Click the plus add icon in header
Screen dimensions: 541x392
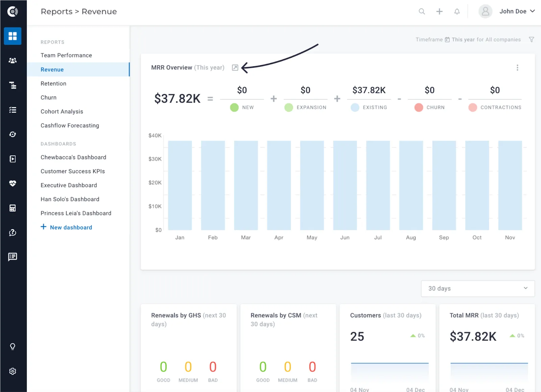439,11
